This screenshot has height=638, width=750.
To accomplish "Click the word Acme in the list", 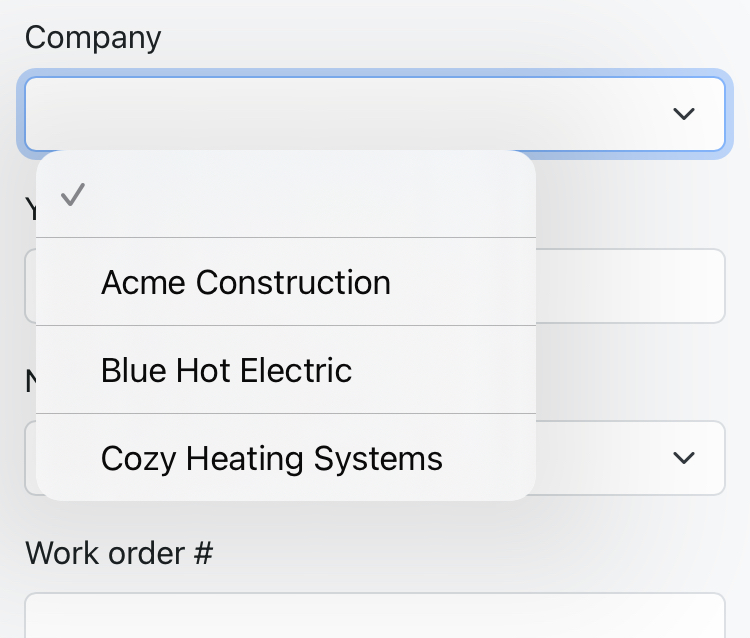I will click(x=144, y=282).
